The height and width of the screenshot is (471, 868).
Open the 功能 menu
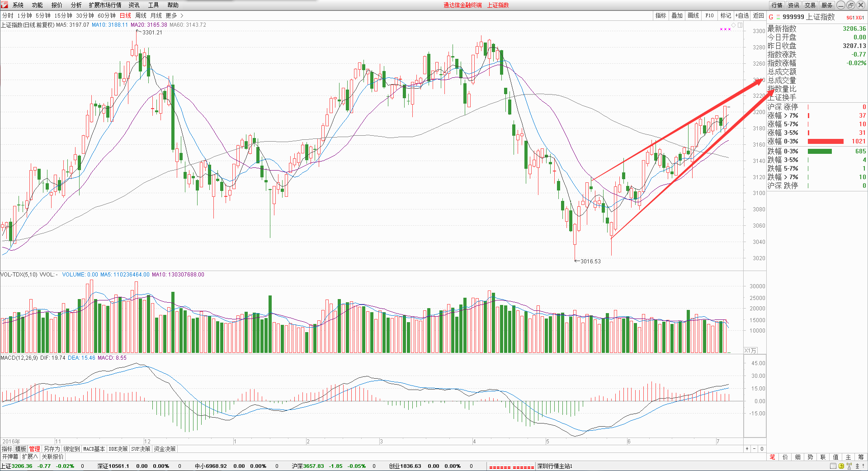38,5
